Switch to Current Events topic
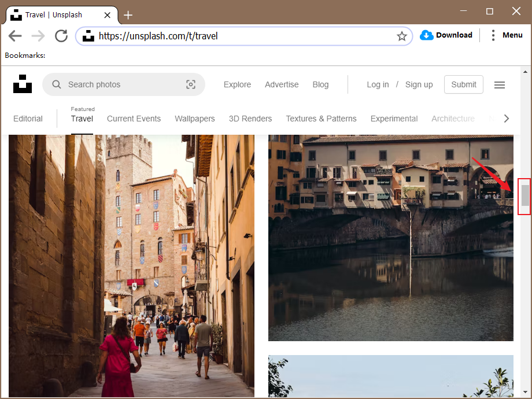 pos(134,119)
